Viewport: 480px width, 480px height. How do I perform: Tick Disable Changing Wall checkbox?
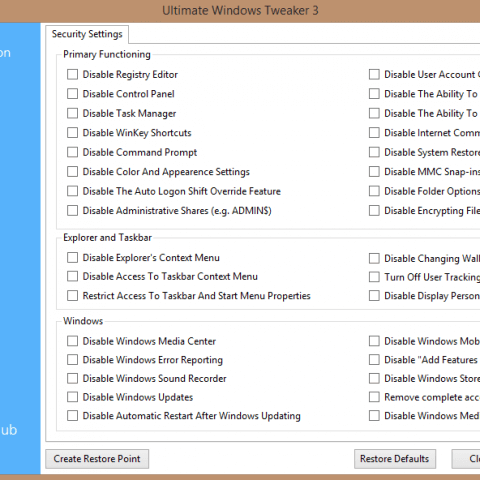pos(374,258)
